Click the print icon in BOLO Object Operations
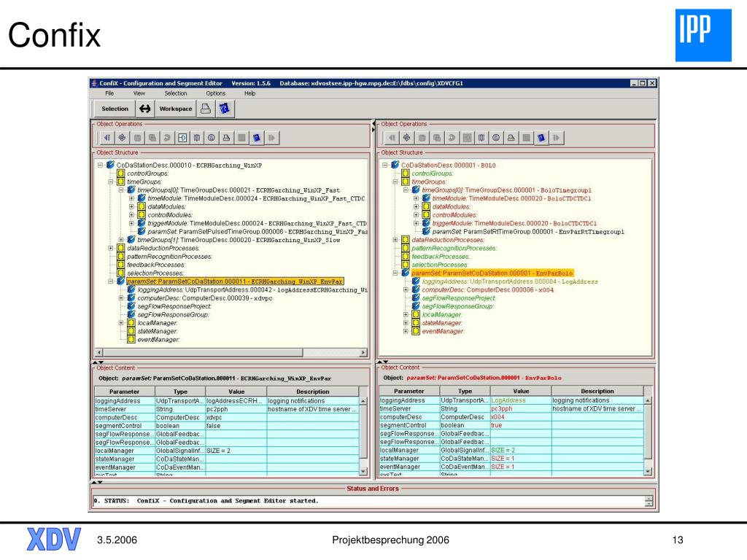The image size is (747, 560). (511, 138)
